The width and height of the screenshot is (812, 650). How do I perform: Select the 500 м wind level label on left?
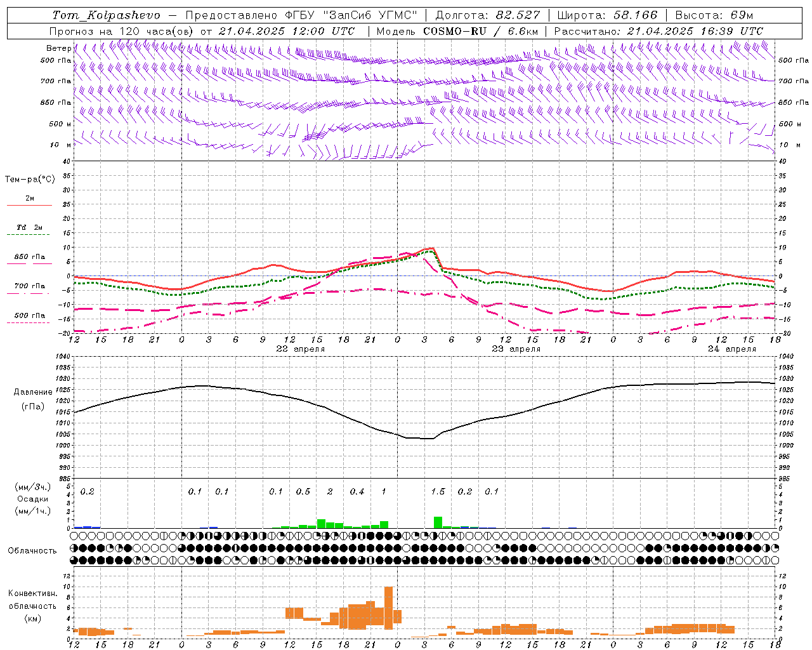(x=60, y=124)
